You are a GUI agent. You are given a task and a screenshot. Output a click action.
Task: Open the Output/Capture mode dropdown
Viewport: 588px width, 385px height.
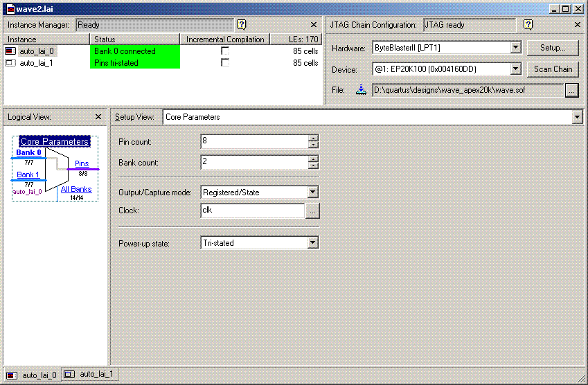pos(312,192)
